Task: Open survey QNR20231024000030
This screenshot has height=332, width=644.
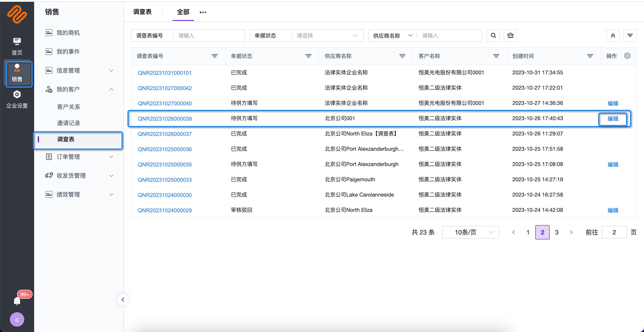Action: point(165,195)
